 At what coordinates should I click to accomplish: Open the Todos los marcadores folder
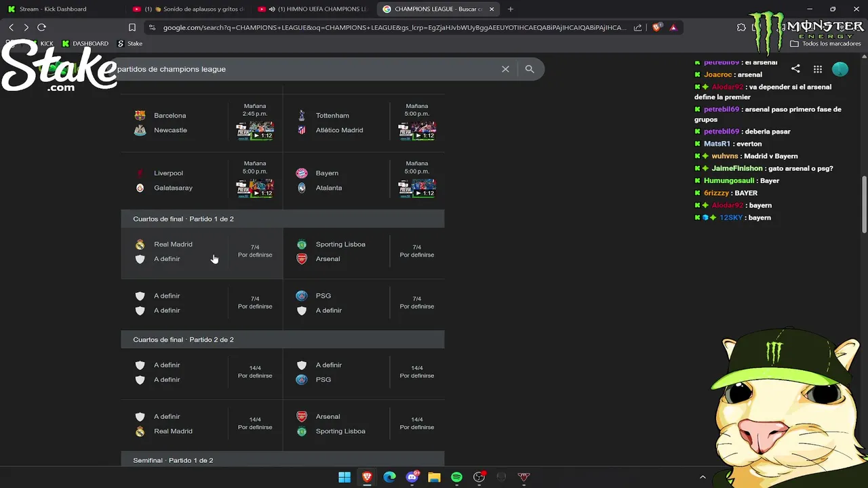tap(825, 43)
